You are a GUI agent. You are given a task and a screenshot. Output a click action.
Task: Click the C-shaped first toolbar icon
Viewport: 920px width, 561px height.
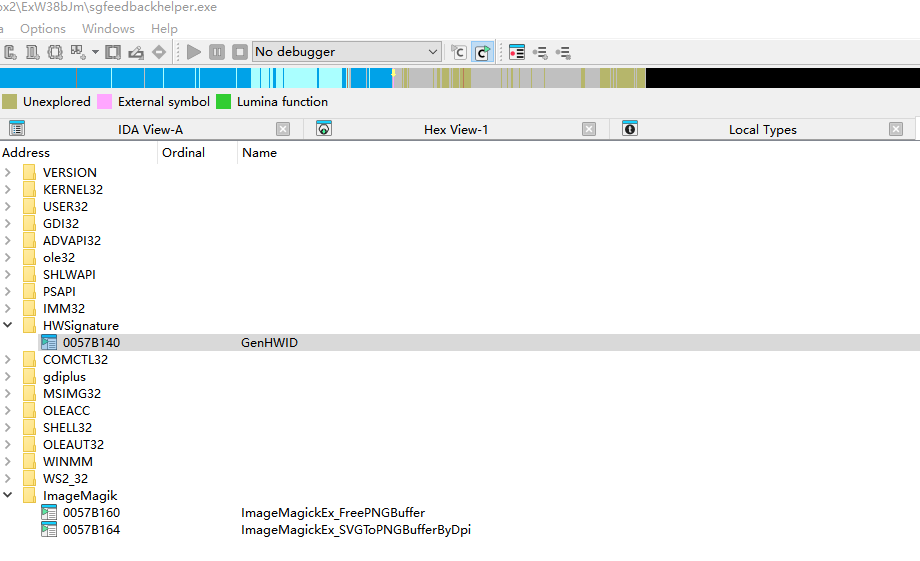[10, 52]
